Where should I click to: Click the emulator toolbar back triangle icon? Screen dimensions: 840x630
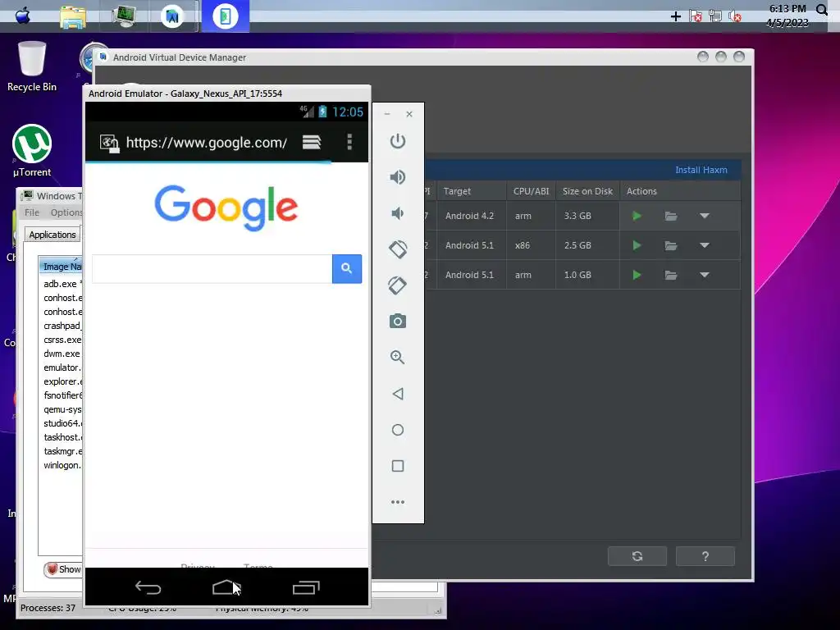pyautogui.click(x=398, y=394)
